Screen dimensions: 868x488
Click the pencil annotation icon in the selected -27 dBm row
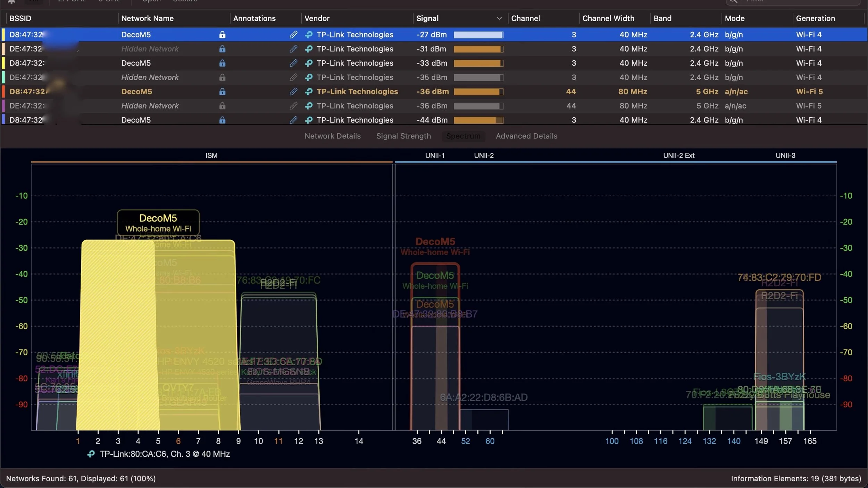[293, 35]
